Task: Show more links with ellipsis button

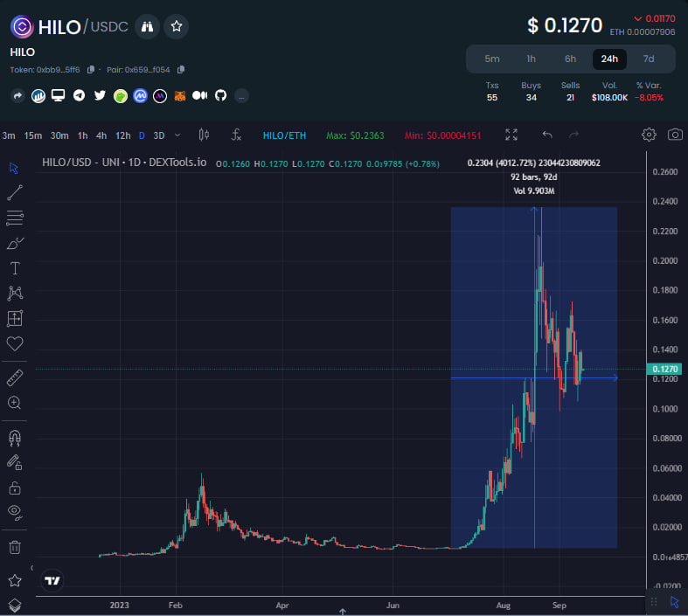Action: coord(241,95)
